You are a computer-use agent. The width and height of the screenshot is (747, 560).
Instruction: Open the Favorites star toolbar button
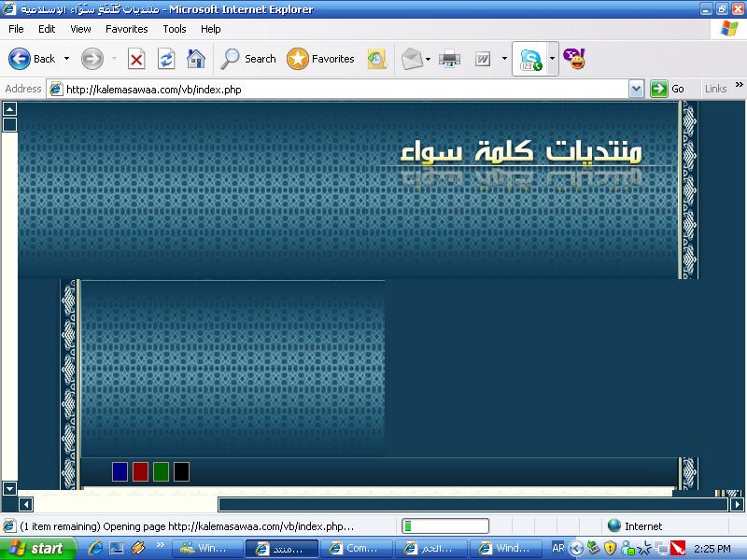pos(321,59)
